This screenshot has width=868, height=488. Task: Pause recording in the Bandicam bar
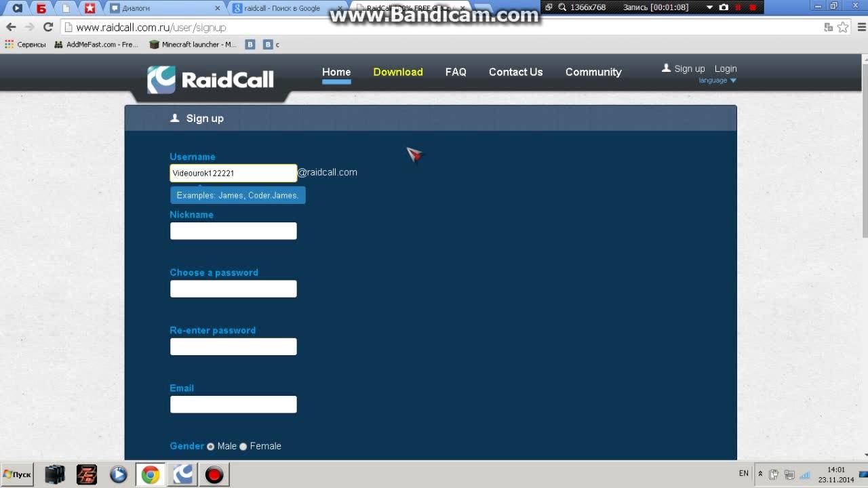tap(738, 7)
